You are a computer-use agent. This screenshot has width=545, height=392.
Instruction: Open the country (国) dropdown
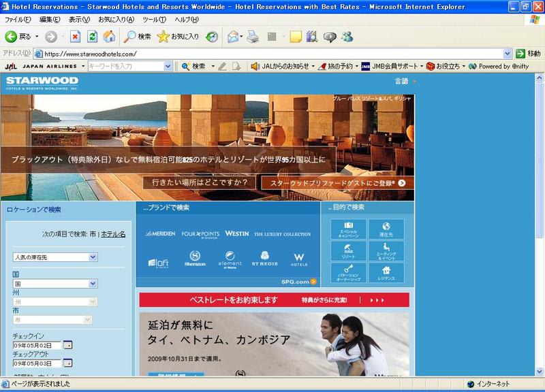(55, 284)
